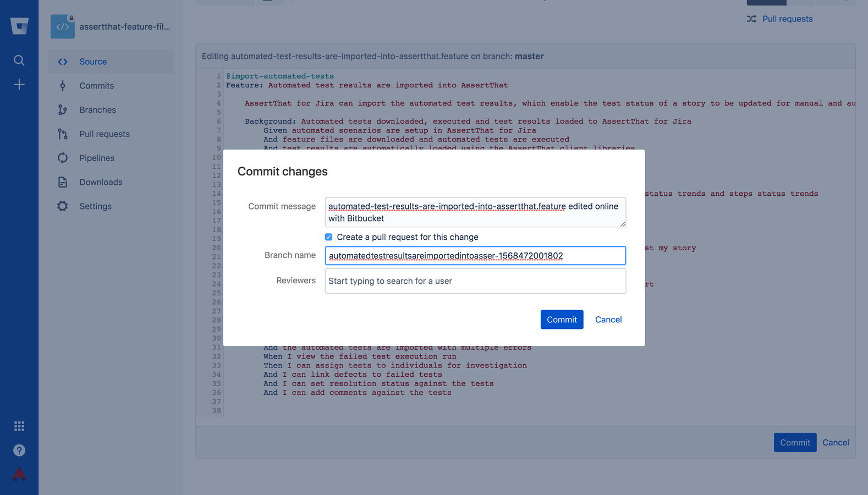This screenshot has height=495, width=868.
Task: Click the Settings gear icon
Action: coord(63,206)
